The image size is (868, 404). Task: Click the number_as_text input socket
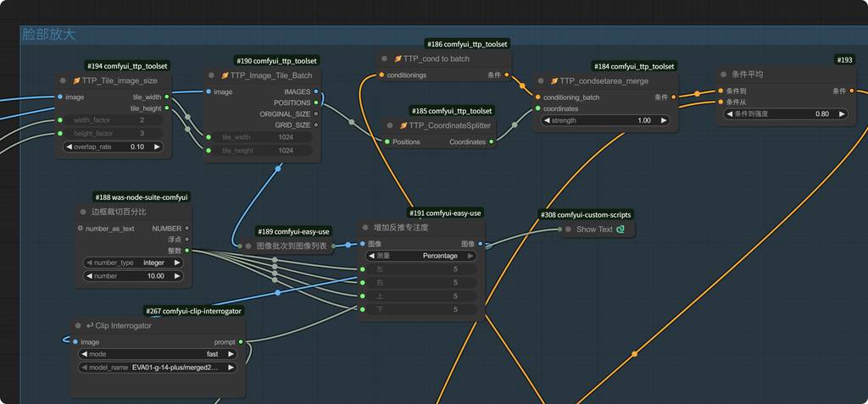(81, 228)
